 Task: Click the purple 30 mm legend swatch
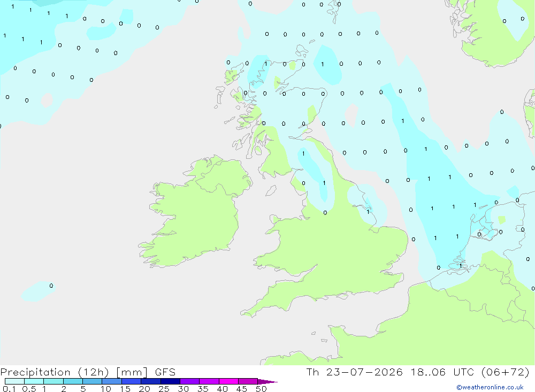pos(190,381)
